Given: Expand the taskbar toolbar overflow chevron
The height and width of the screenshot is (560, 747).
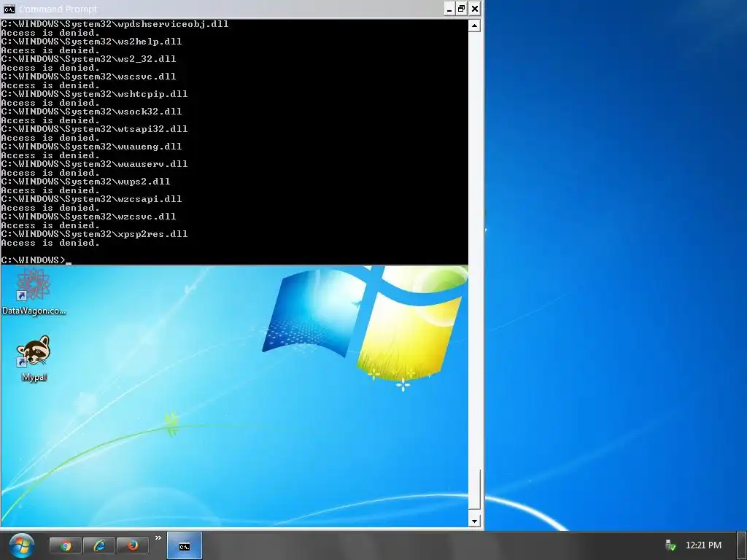Looking at the screenshot, I should (158, 538).
